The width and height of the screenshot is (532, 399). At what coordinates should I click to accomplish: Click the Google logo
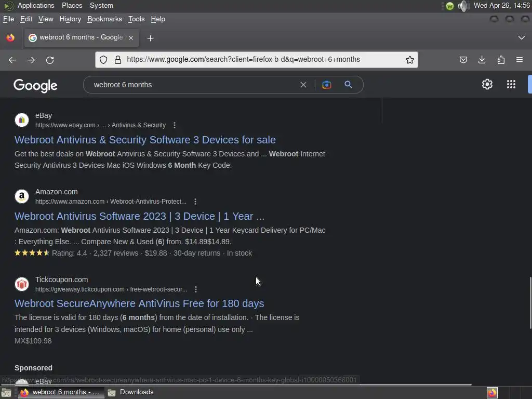pyautogui.click(x=35, y=86)
